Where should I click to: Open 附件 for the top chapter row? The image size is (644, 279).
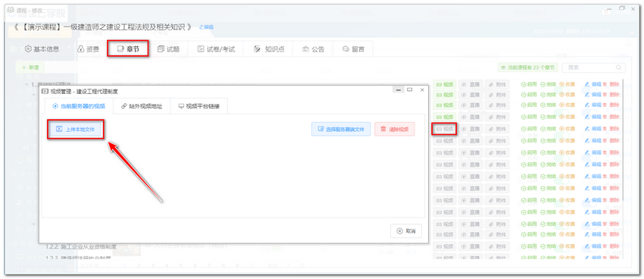pyautogui.click(x=497, y=84)
